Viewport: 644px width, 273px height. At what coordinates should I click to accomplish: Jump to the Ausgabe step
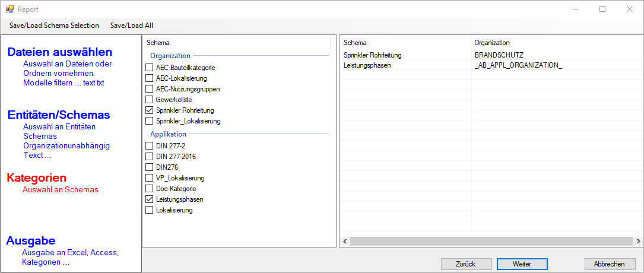(x=31, y=240)
